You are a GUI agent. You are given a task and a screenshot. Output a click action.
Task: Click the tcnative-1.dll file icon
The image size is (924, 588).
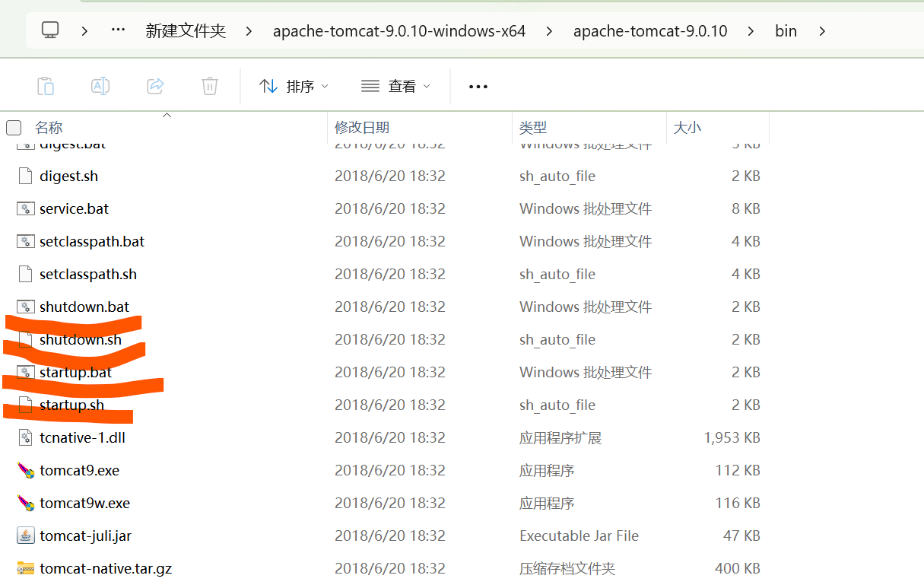(x=26, y=437)
